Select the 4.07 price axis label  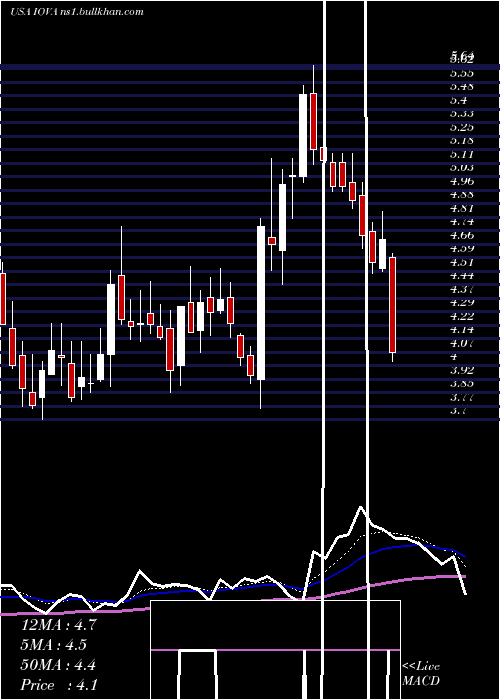coord(462,343)
